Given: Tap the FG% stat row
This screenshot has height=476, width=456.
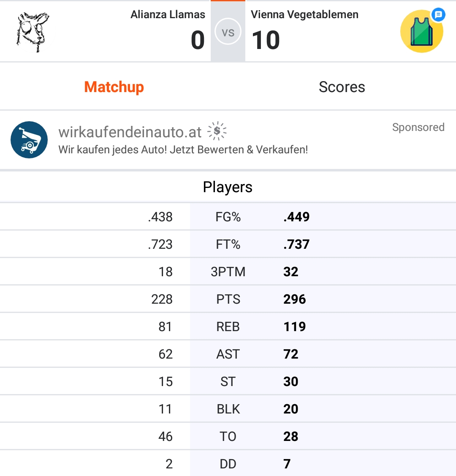Looking at the screenshot, I should pos(228,217).
